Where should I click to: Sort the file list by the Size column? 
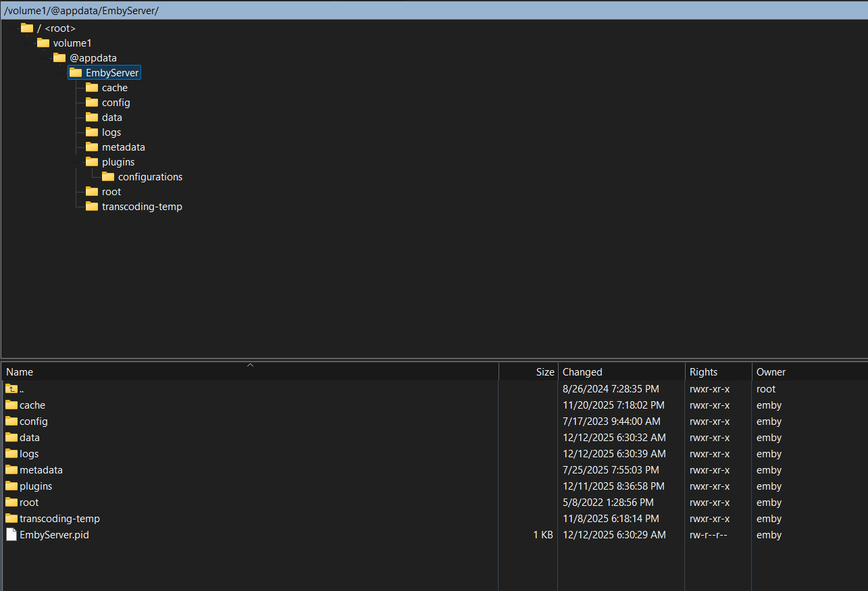tap(528, 371)
